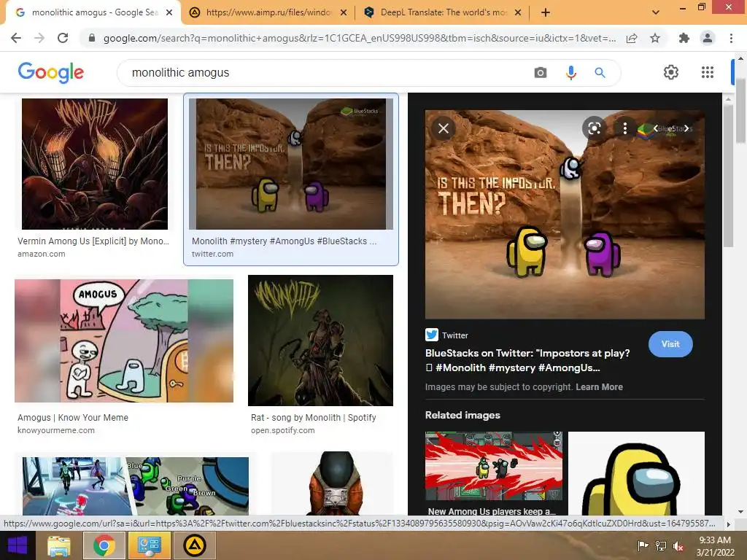
Task: Open the Amogus Know Your Meme image
Action: point(124,341)
